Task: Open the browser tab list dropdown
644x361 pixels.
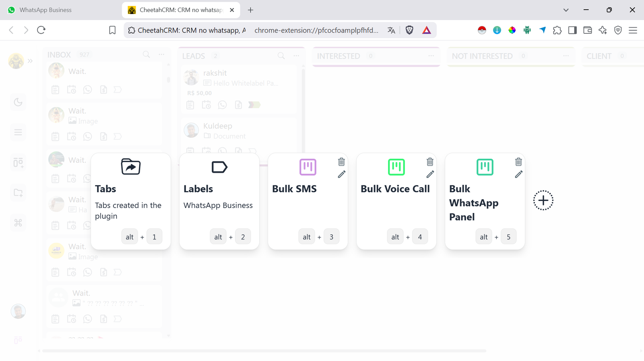Action: pos(566,10)
